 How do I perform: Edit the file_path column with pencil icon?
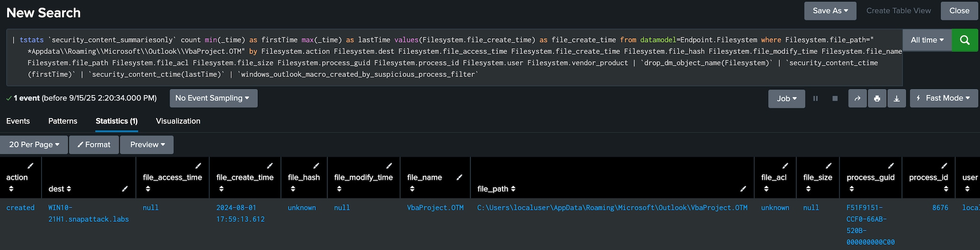[743, 189]
